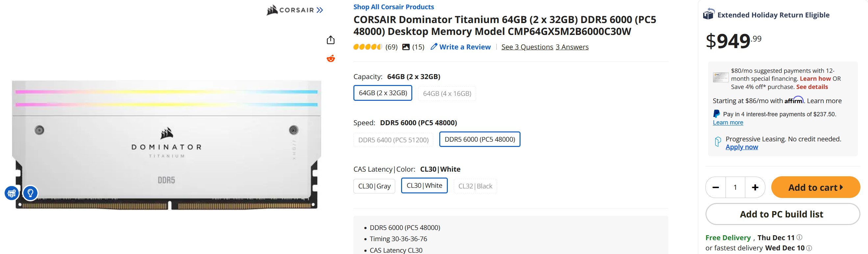This screenshot has height=254, width=868.
Task: Click Add to PC build list
Action: pyautogui.click(x=782, y=214)
